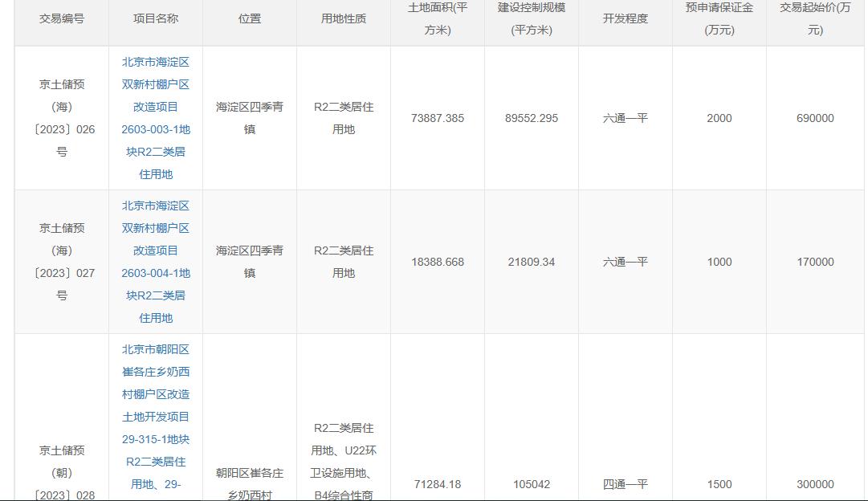Select transaction number 京土储预(朝)[2023] 028号
Screen dimensions: 868x501
(x=61, y=472)
